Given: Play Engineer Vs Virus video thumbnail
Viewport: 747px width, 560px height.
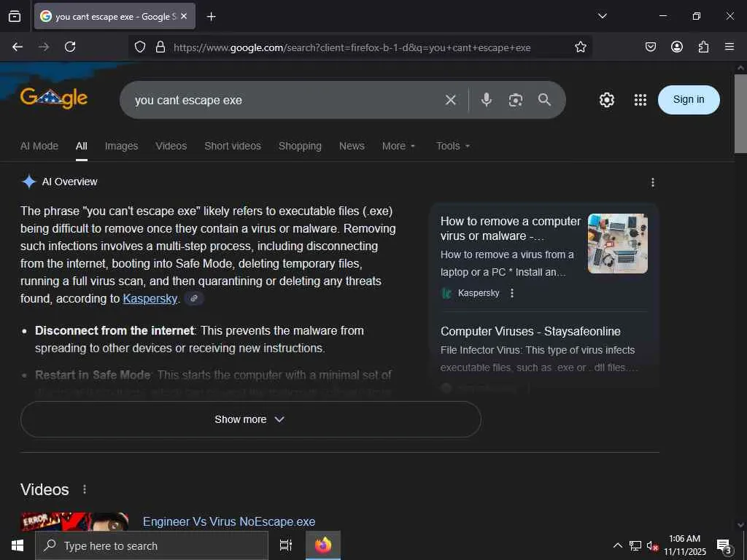Looking at the screenshot, I should 74,521.
